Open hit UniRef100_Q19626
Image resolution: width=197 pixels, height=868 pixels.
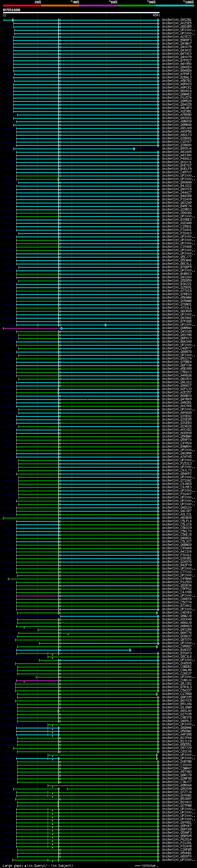click(x=176, y=426)
